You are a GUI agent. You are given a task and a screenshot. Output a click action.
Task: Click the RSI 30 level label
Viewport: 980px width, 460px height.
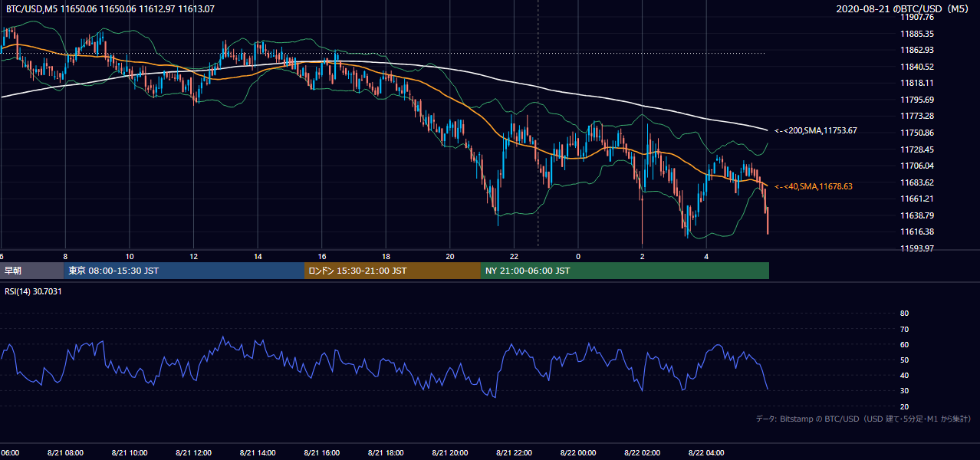tap(904, 391)
